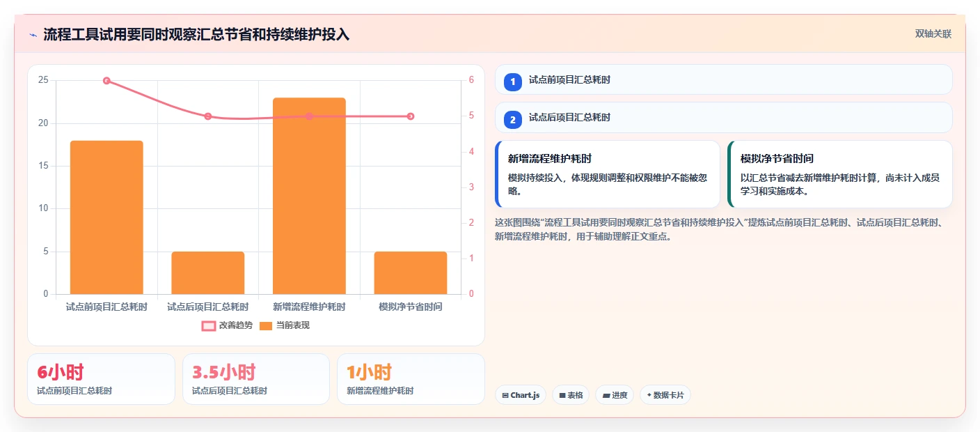
Task: Click the 表格 chip's small icon
Action: (562, 395)
